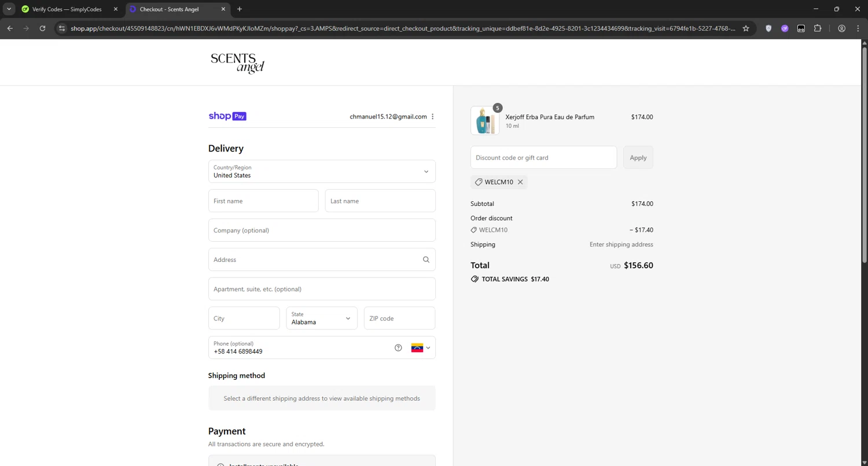The image size is (868, 466).
Task: Click the Apartment, suite, etc. field
Action: [x=322, y=289]
